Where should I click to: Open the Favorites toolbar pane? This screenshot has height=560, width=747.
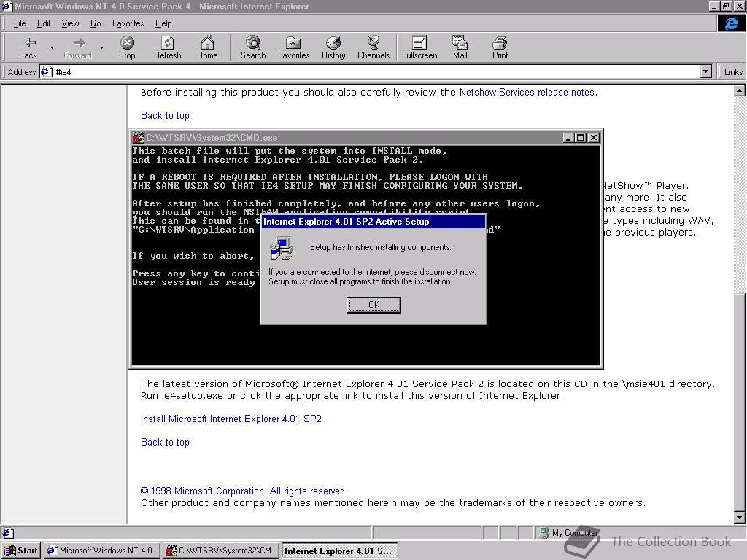click(293, 47)
